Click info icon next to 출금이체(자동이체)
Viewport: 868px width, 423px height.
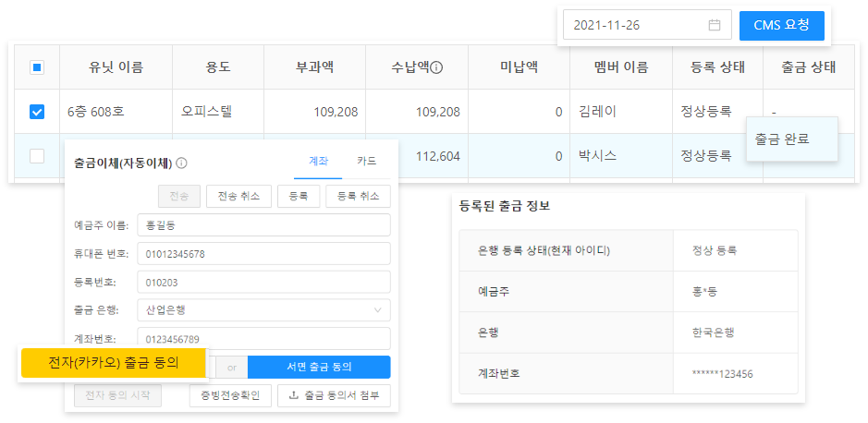point(181,163)
